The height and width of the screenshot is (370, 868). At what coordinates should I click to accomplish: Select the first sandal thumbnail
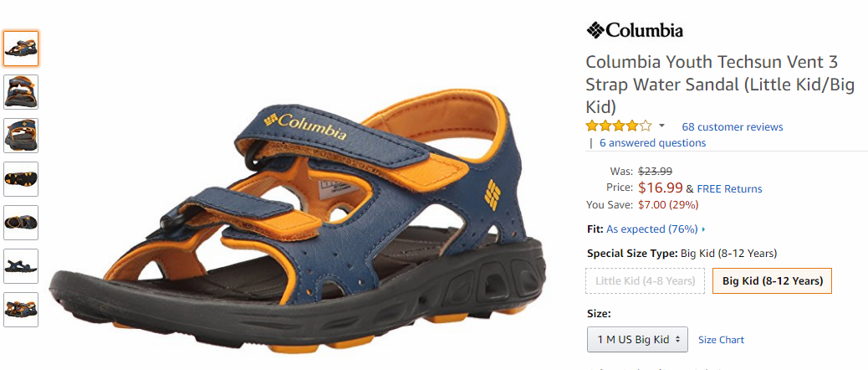pyautogui.click(x=21, y=49)
